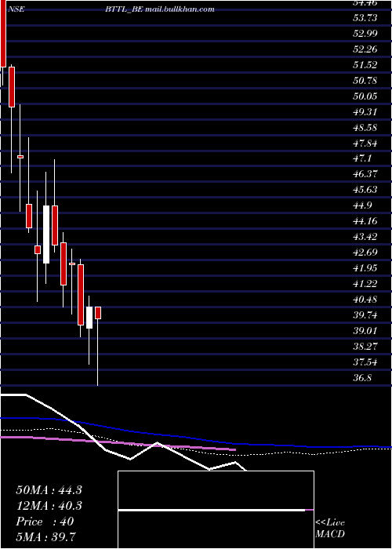Screen dimensions: 392x549
Task: Click the 47.1 axis label
Action: tap(362, 159)
